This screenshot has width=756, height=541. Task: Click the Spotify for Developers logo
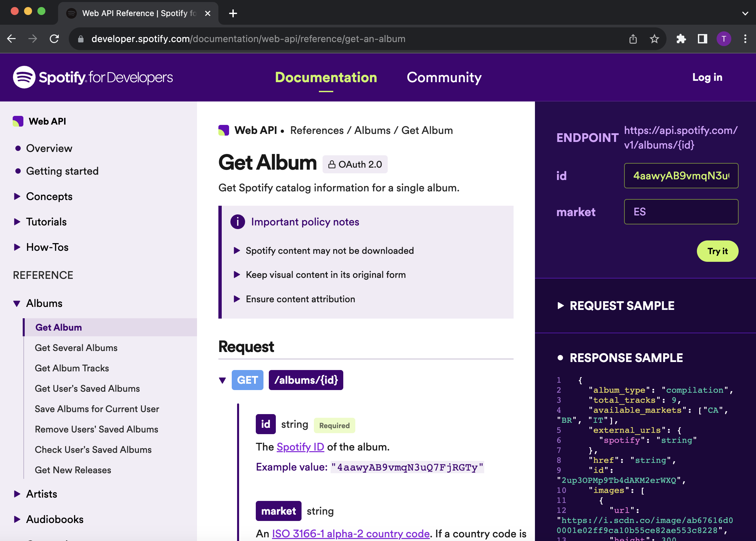(x=92, y=77)
